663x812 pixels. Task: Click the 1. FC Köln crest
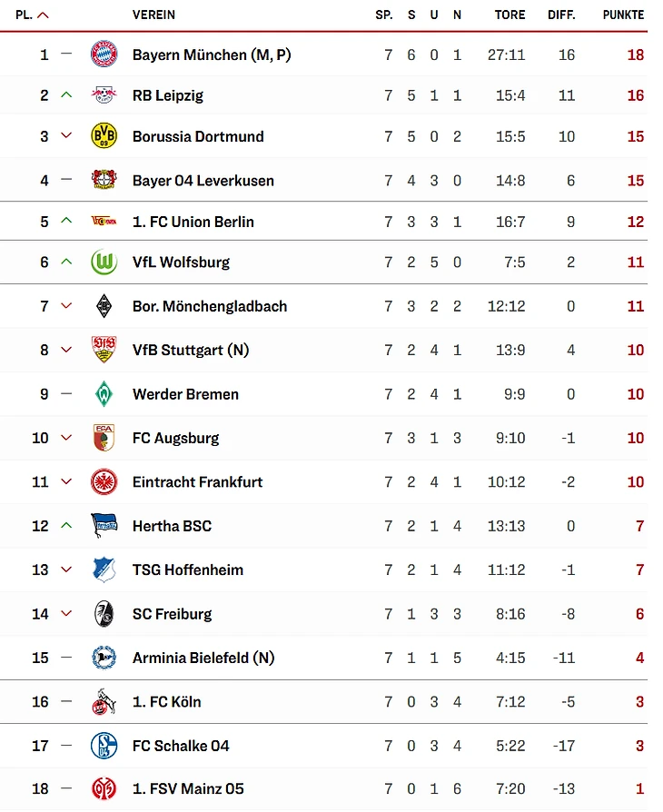click(104, 702)
